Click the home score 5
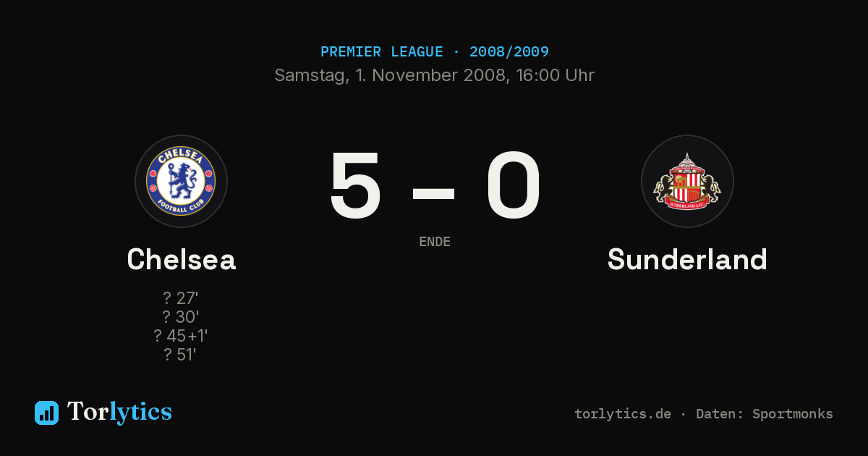The width and height of the screenshot is (868, 456). pos(355,185)
